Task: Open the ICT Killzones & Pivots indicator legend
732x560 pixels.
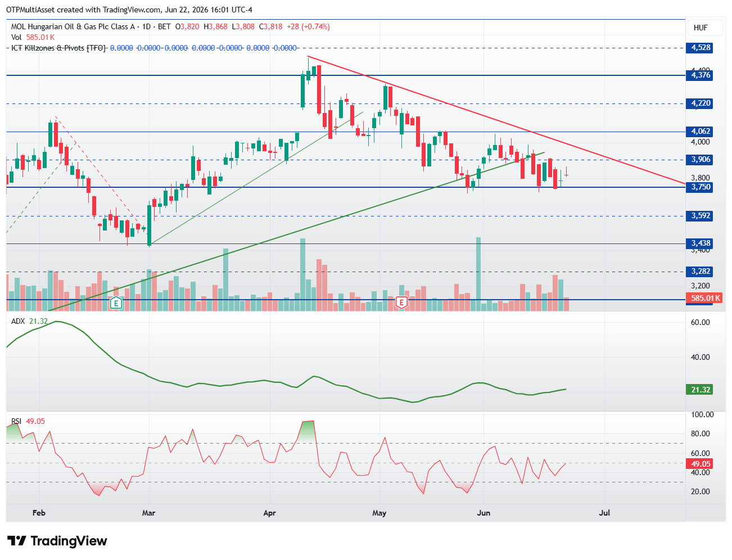Action: (58, 48)
